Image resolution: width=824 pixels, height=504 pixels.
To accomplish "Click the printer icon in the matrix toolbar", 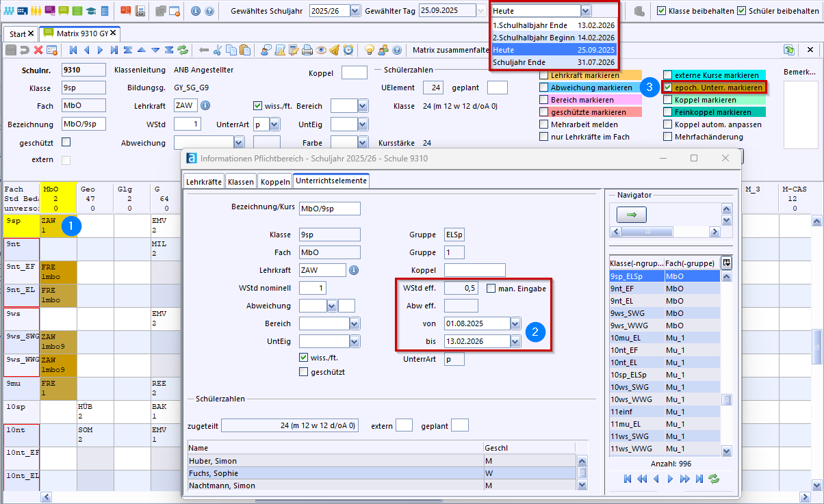I will click(x=307, y=50).
